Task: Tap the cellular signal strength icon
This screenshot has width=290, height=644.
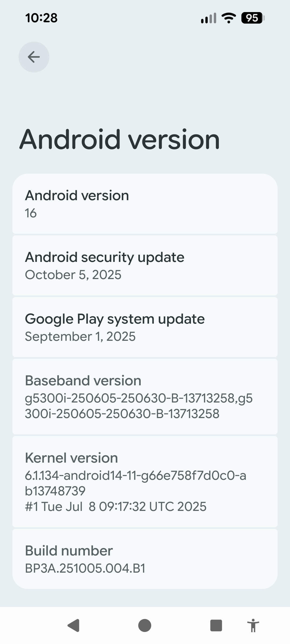Action: click(208, 18)
